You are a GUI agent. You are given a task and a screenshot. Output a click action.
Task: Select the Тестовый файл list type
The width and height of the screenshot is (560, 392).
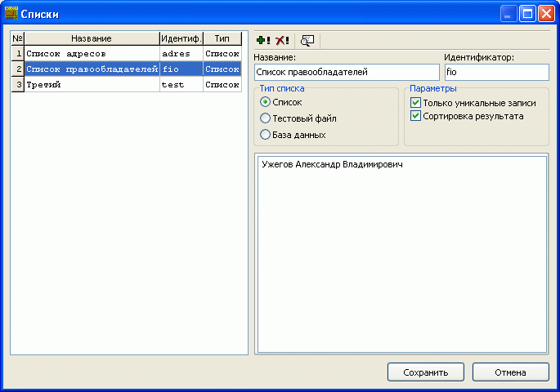click(266, 118)
